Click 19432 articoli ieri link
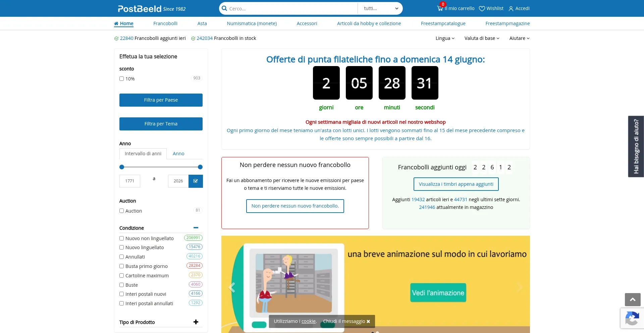Image resolution: width=644 pixels, height=333 pixels. click(x=418, y=200)
